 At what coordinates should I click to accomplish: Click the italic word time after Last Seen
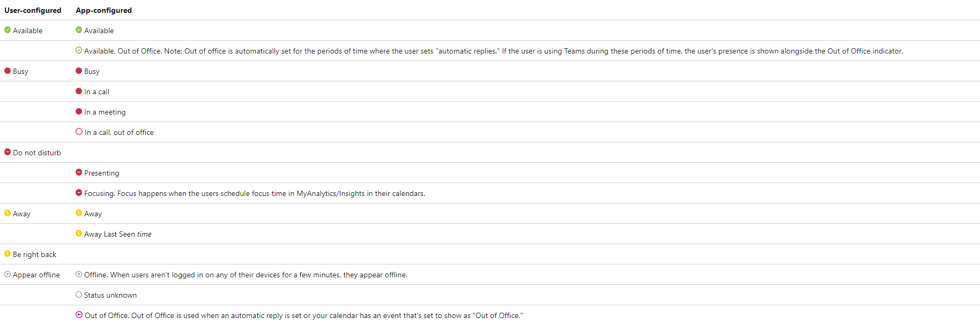144,234
